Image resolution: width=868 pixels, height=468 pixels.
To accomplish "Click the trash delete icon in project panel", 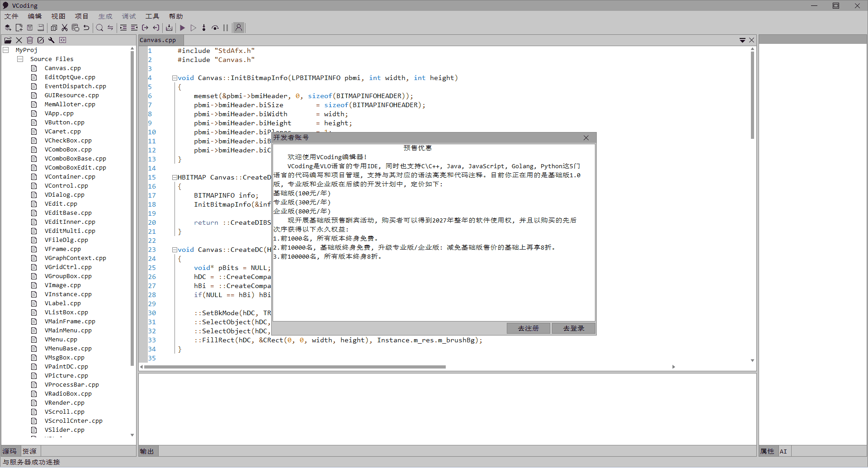I will 30,40.
